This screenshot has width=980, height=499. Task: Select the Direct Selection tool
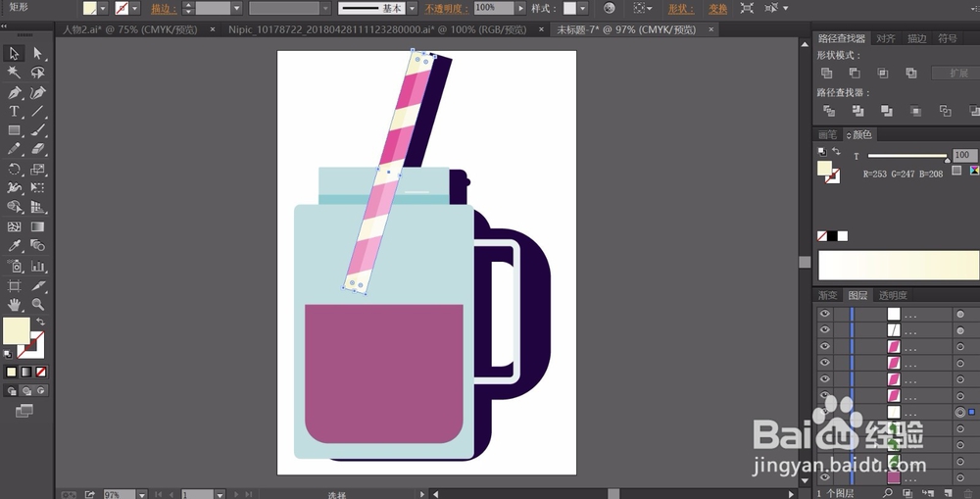tap(37, 54)
